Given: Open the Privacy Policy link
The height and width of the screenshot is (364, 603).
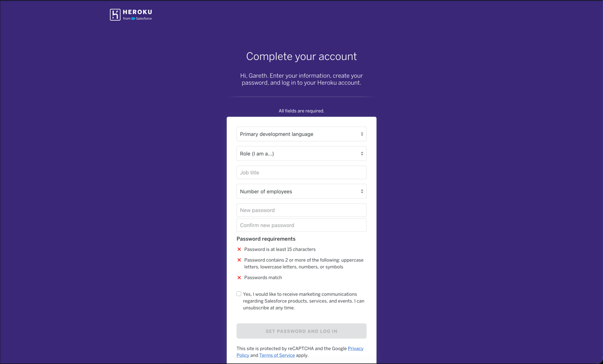Looking at the screenshot, I should [355, 349].
